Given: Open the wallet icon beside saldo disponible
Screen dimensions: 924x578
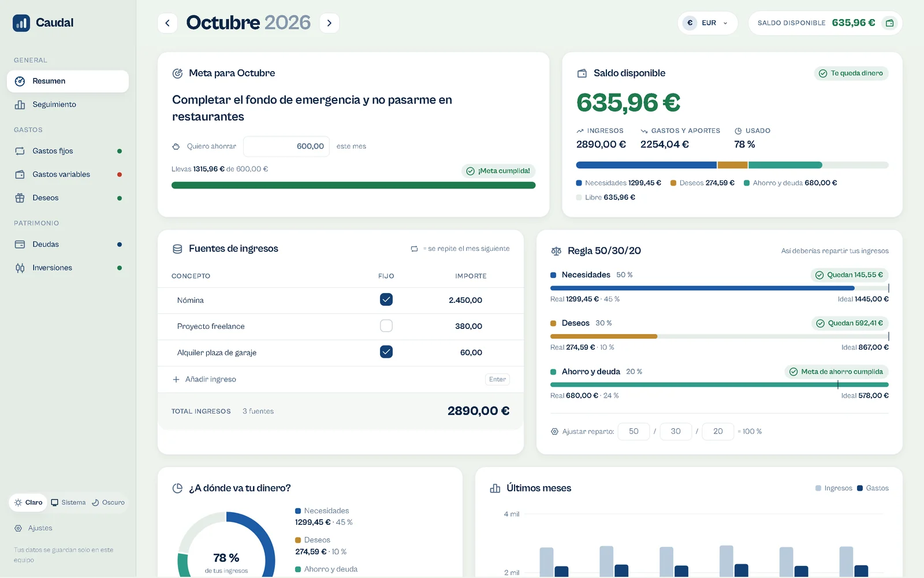Looking at the screenshot, I should (890, 23).
